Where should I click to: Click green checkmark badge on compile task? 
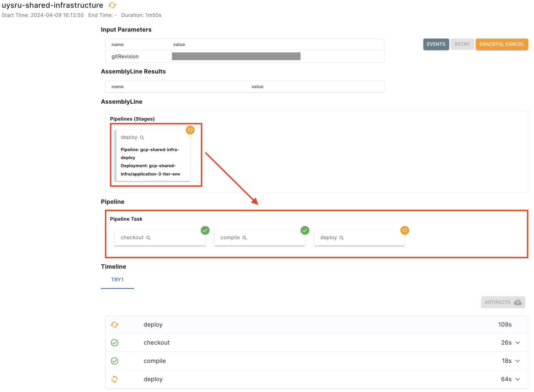pos(305,230)
